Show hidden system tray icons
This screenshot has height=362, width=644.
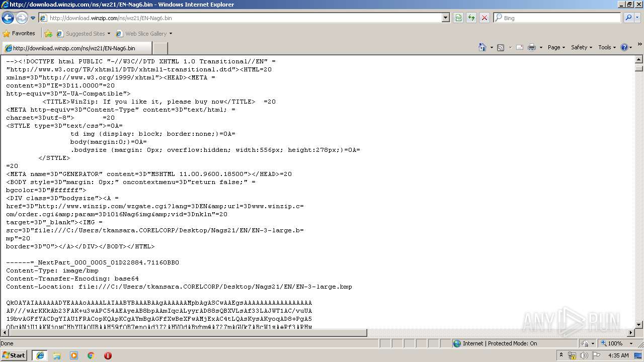(x=561, y=355)
